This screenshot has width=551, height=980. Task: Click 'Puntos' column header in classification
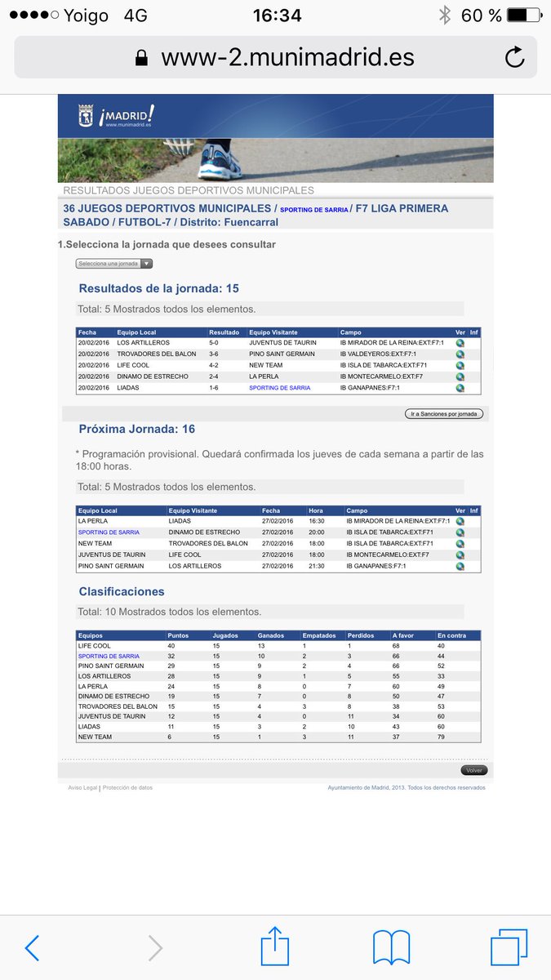point(178,635)
